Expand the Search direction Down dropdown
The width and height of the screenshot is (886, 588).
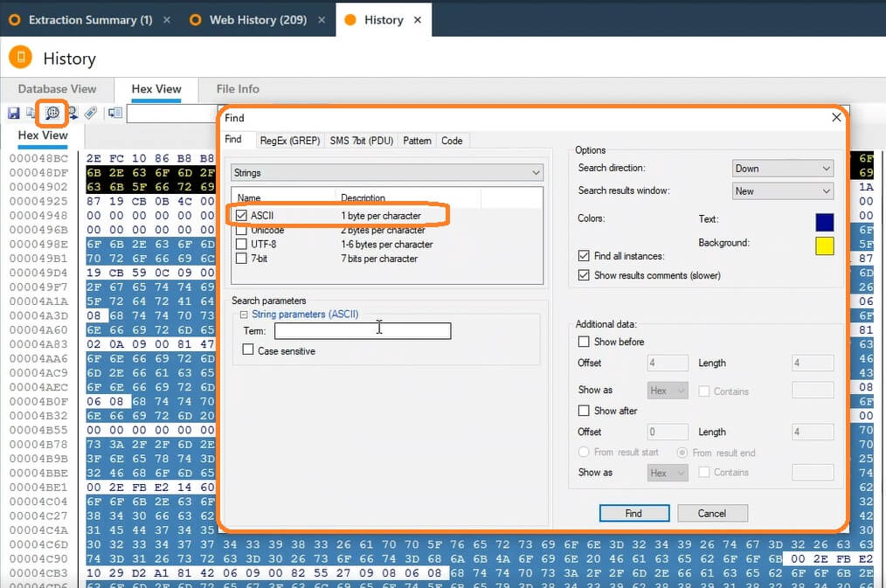pos(783,169)
